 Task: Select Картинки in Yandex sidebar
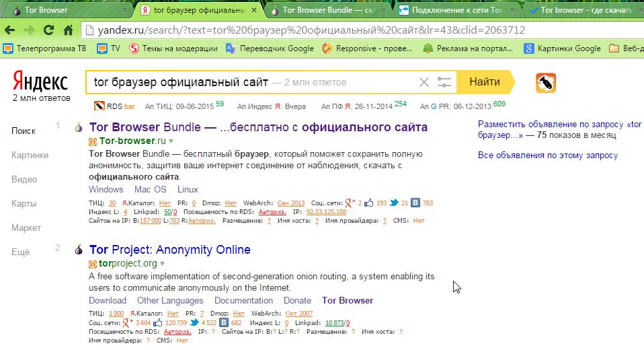click(30, 155)
